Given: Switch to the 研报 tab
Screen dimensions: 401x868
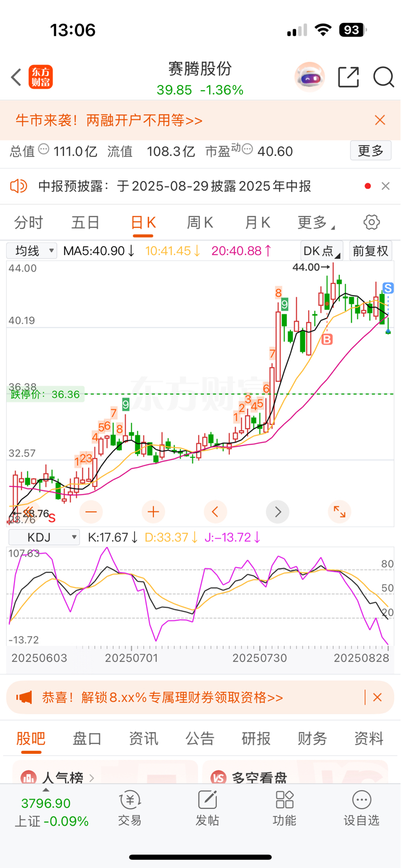Looking at the screenshot, I should pos(256,739).
